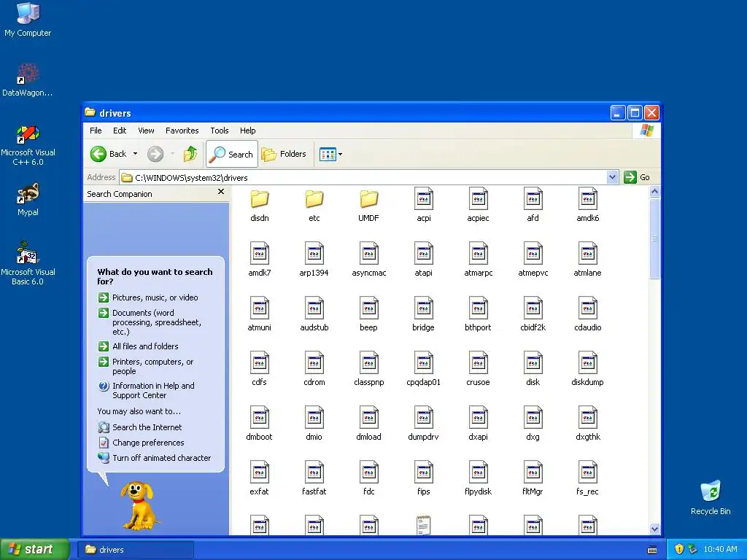747x560 pixels.
Task: Open the Start menu
Action: pos(34,550)
